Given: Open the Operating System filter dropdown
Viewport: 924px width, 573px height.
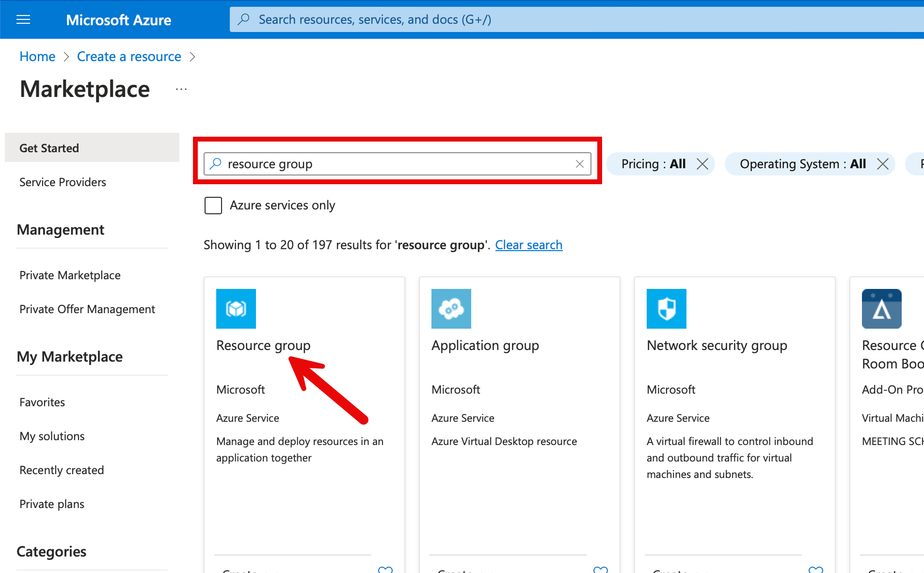Looking at the screenshot, I should click(x=802, y=164).
